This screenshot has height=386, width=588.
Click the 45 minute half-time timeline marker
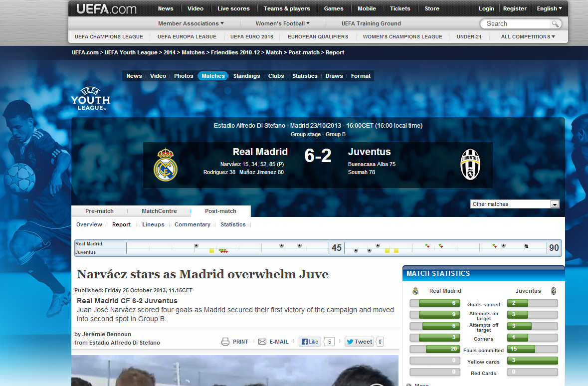click(x=336, y=247)
